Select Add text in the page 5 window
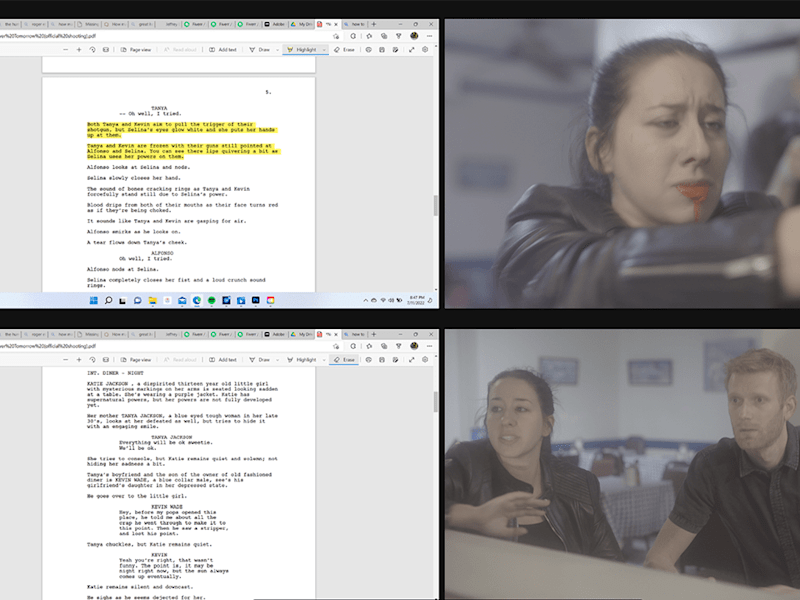Viewport: 800px width, 600px height. (223, 49)
